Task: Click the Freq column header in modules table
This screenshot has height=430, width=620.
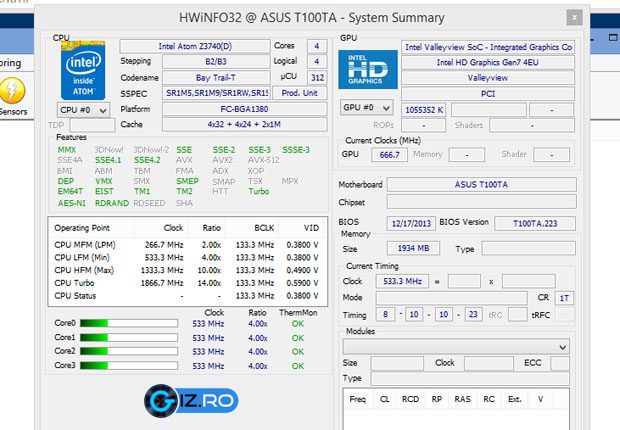Action: (357, 399)
